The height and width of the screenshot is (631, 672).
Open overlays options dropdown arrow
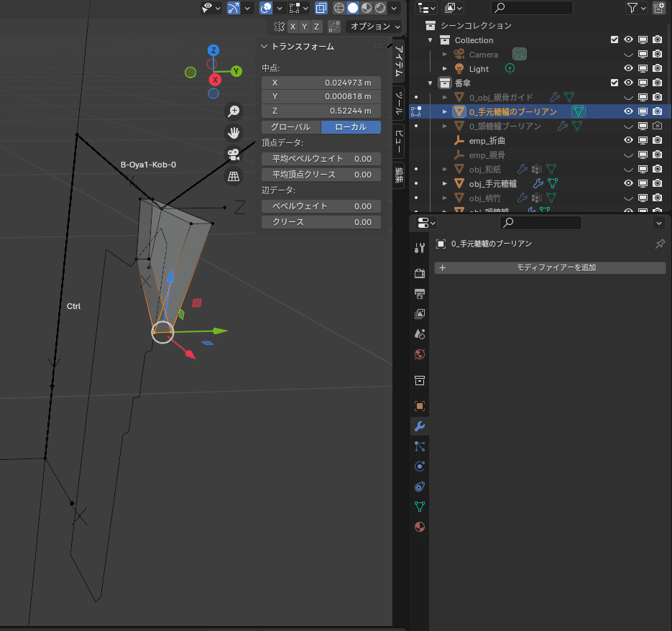click(x=280, y=8)
